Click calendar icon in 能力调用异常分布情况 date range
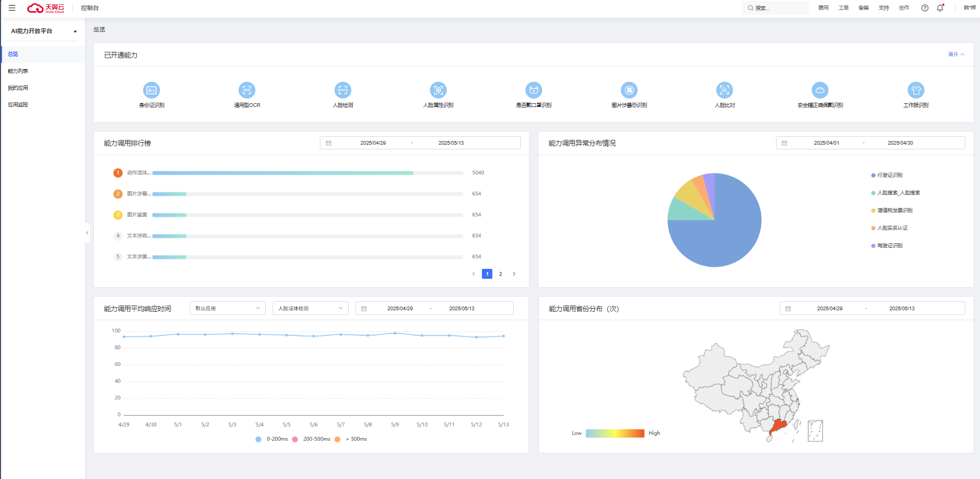The width and height of the screenshot is (980, 479). tap(784, 143)
